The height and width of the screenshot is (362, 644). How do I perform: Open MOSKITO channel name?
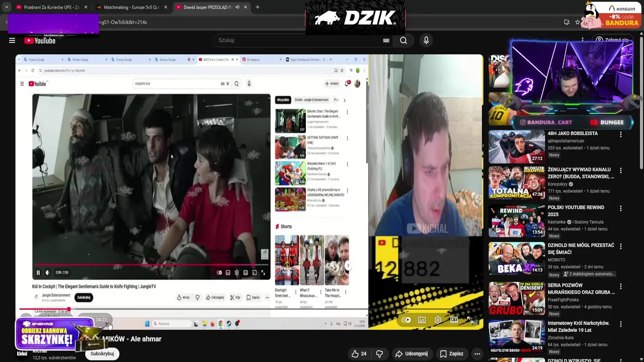(x=556, y=260)
